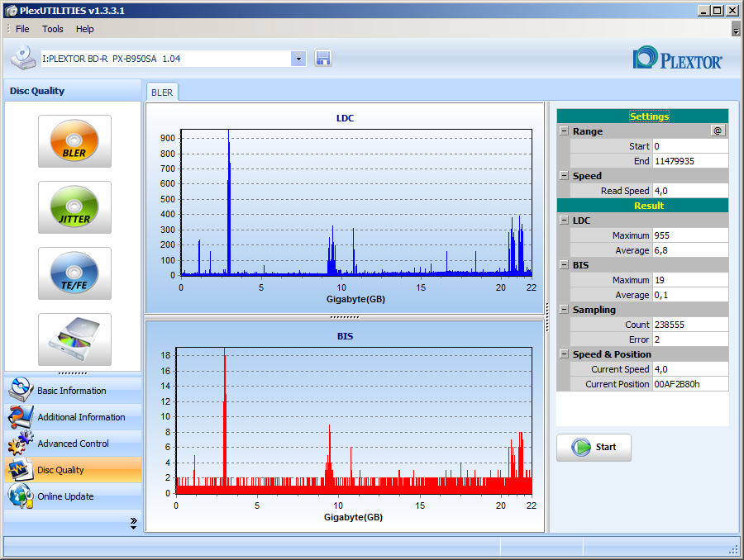Click the Current Speed value 4,0
This screenshot has height=560, width=744.
point(690,369)
